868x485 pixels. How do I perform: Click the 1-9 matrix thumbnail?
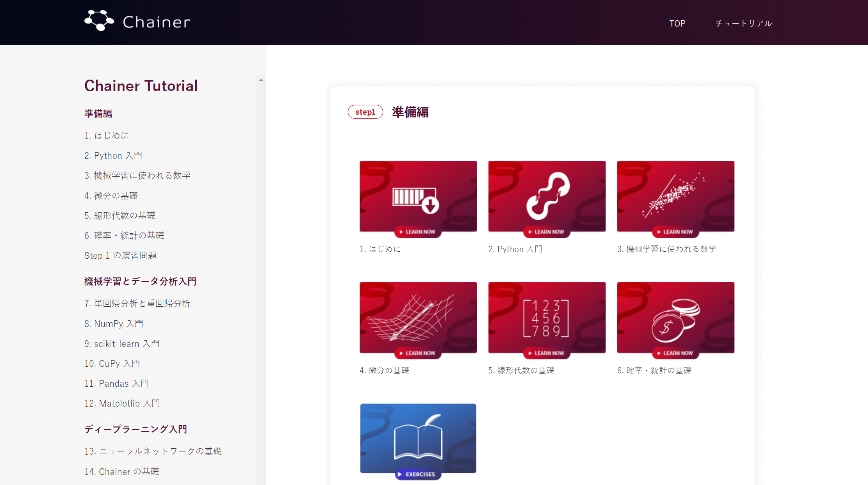point(547,318)
